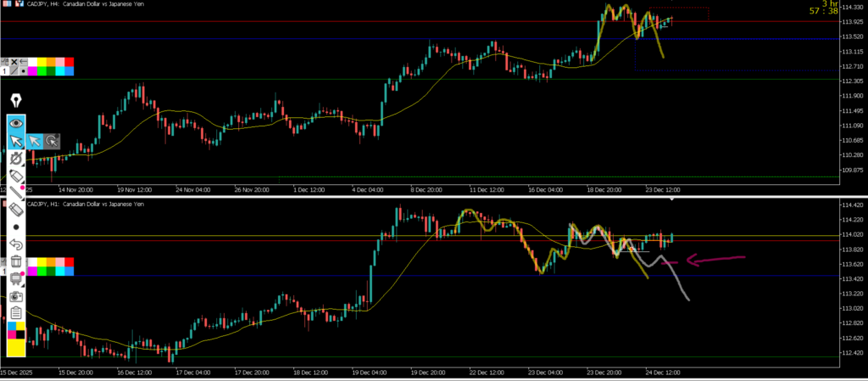The height and width of the screenshot is (381, 868).
Task: Click the '17 Dec 04:00' H1 date label
Action: 194,373
